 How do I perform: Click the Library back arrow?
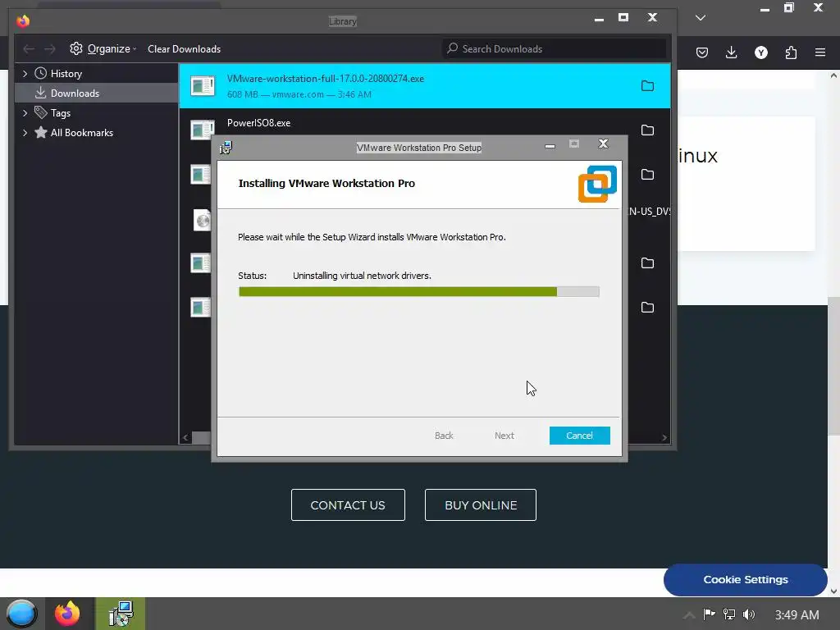pyautogui.click(x=29, y=48)
